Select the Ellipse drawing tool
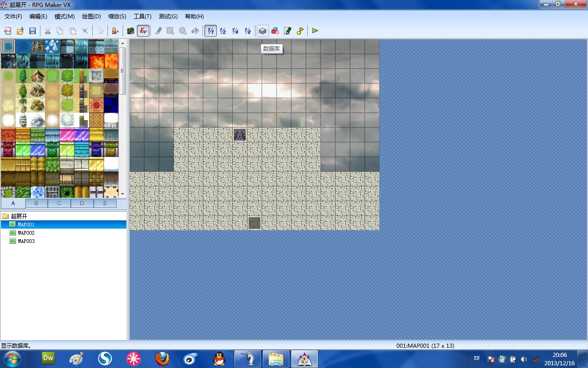Viewport: 588px width, 368px height. pyautogui.click(x=183, y=31)
